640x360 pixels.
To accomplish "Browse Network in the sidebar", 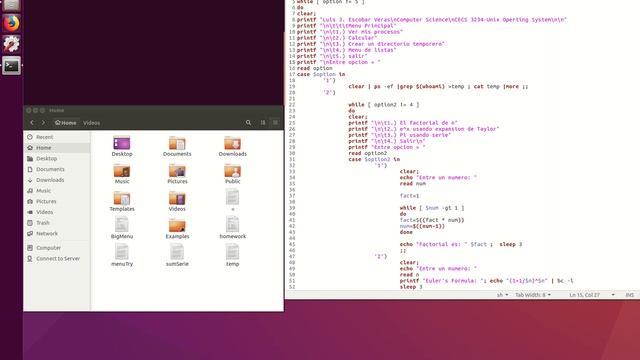I will coord(57,233).
